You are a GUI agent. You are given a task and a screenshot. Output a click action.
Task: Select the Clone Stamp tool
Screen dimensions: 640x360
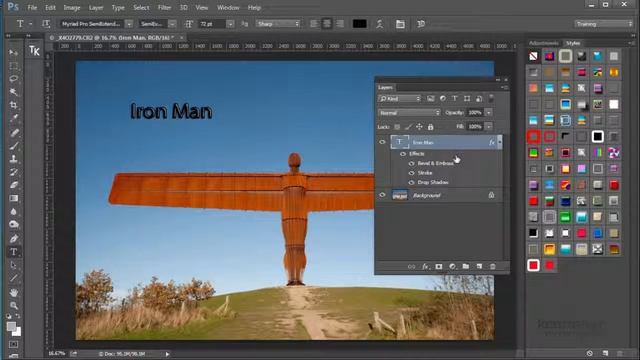point(13,159)
